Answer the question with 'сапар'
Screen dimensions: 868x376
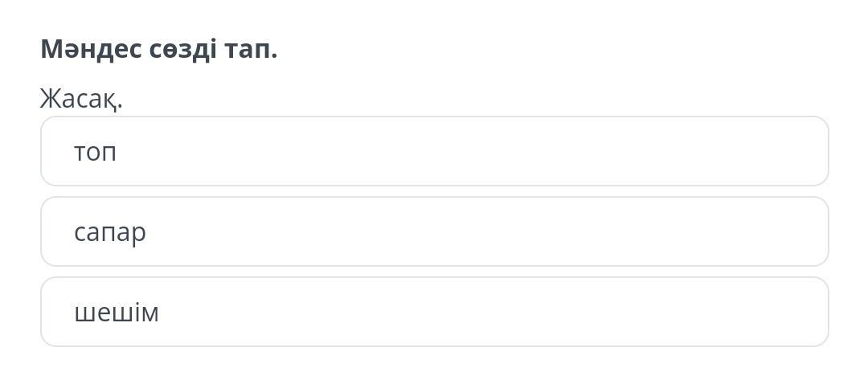pos(434,231)
